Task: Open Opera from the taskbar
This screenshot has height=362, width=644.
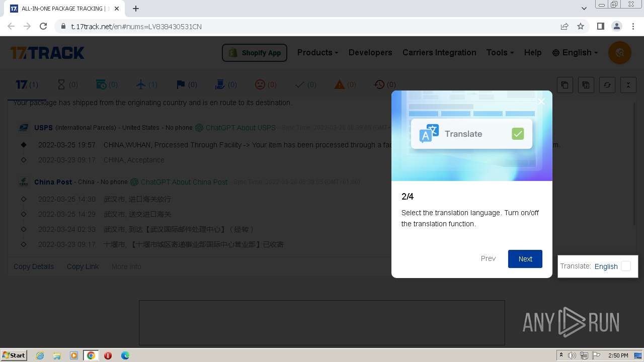Action: (x=108, y=355)
